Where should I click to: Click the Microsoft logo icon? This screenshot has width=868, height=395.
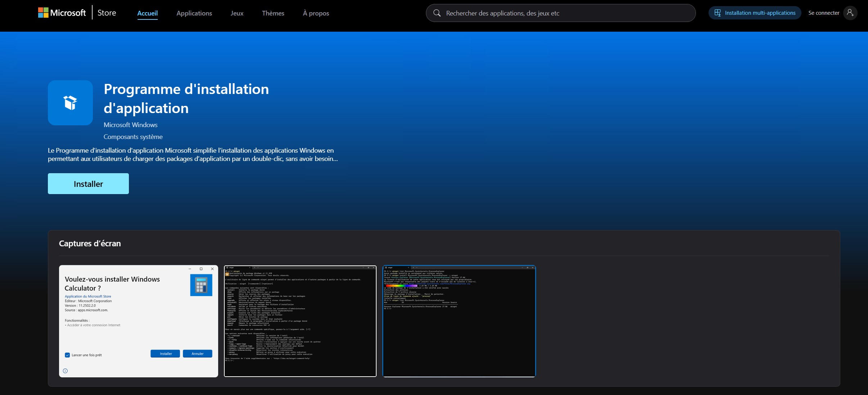43,13
